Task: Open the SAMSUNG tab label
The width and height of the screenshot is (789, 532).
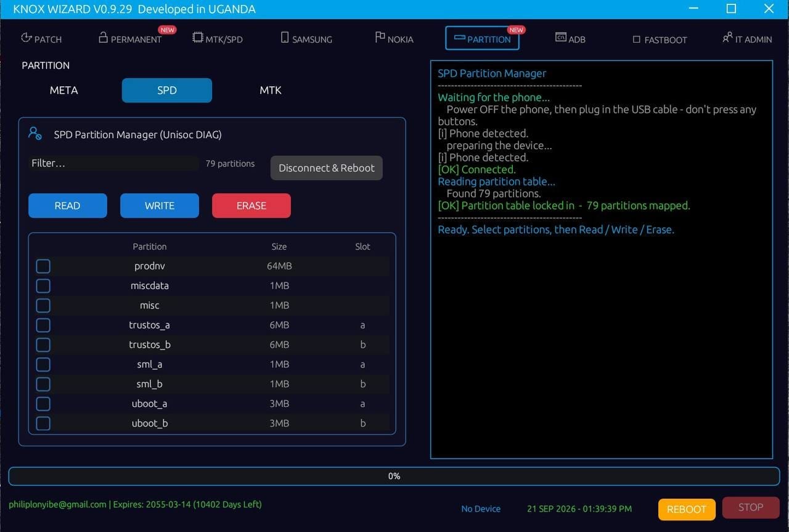Action: 312,39
